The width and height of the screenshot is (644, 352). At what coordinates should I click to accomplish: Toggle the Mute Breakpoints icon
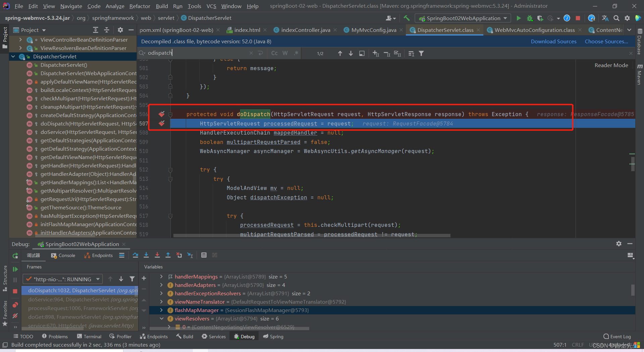click(x=15, y=316)
